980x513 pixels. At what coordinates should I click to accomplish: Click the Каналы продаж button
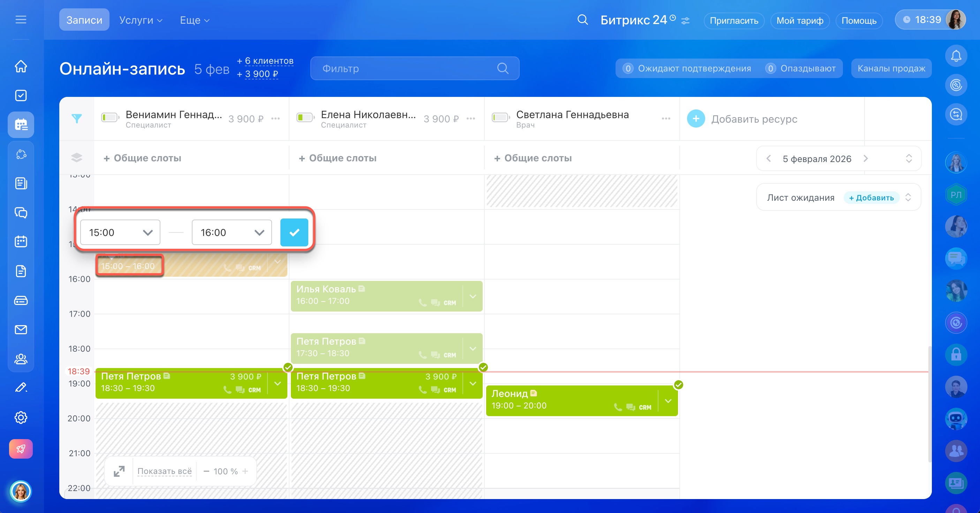coord(891,68)
